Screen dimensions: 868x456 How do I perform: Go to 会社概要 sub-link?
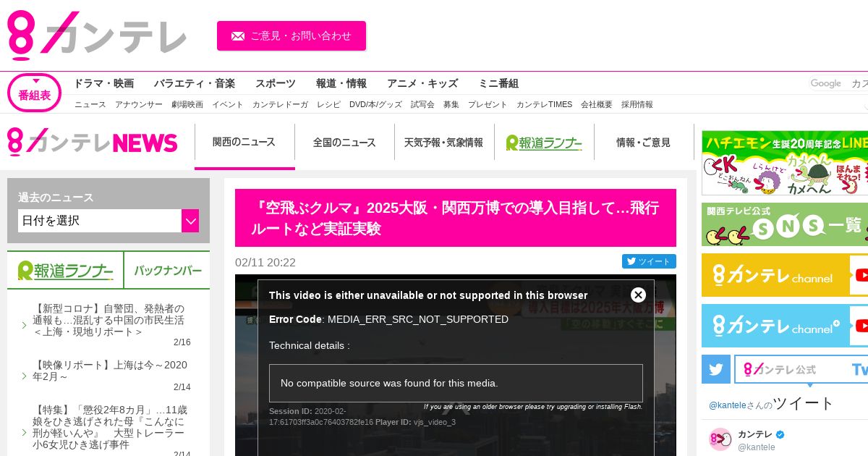click(x=597, y=104)
